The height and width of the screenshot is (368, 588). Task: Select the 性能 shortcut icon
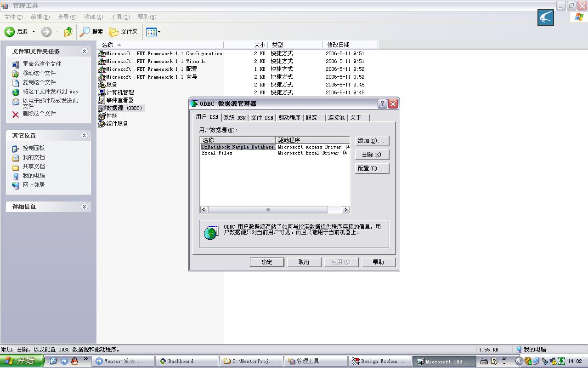102,116
